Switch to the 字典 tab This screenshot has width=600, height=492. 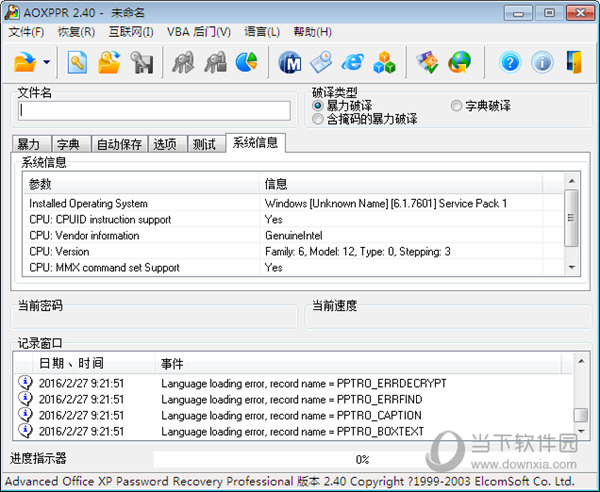tap(71, 144)
